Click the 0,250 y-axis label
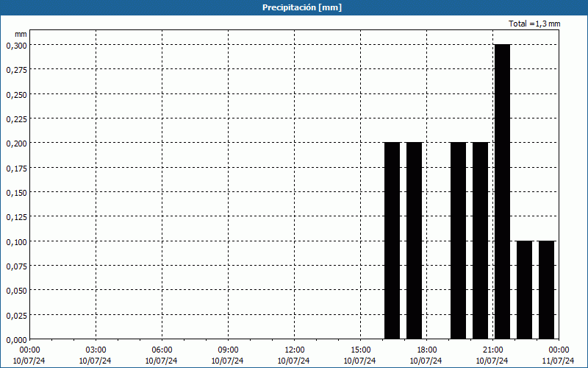The height and width of the screenshot is (368, 588). (16, 95)
